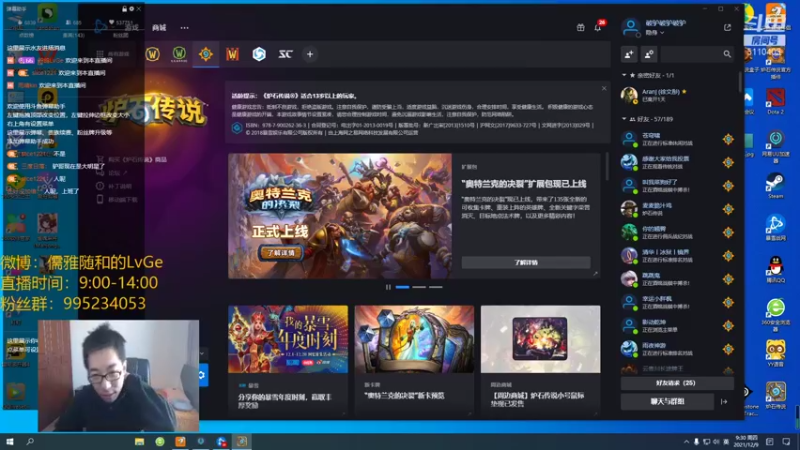
Task: Select the Warcraft III game icon
Action: click(x=232, y=54)
